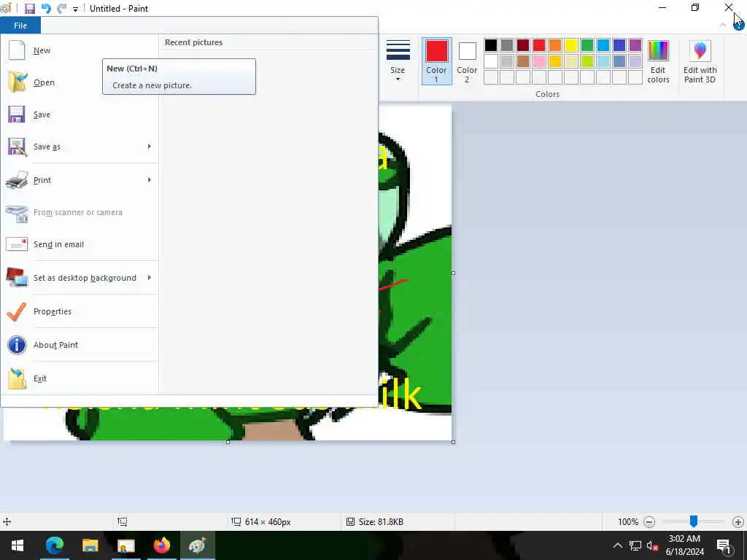Viewport: 747px width, 560px height.
Task: Pick the dark red color swatch
Action: (522, 45)
